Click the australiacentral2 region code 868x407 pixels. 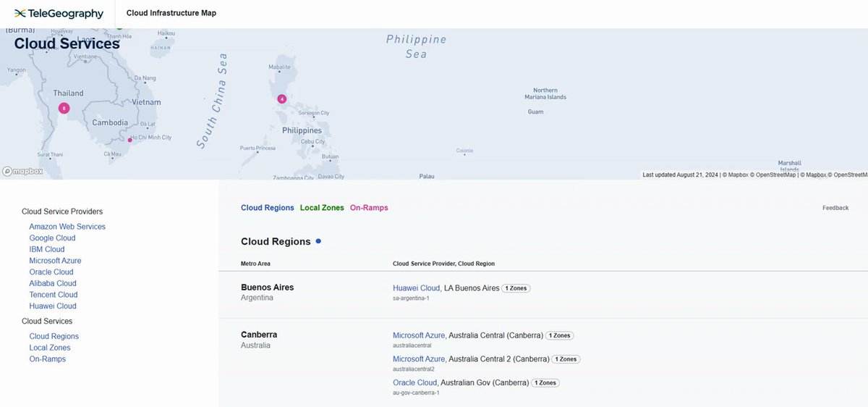tap(414, 369)
